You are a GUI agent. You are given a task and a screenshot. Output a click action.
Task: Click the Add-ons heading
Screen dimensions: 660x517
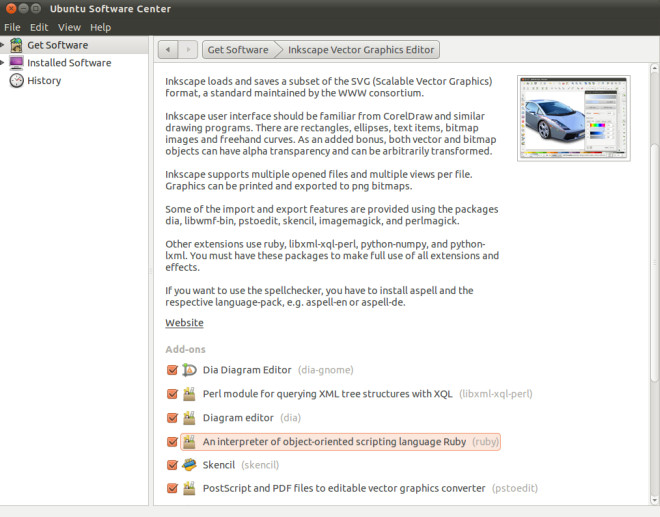tap(185, 349)
